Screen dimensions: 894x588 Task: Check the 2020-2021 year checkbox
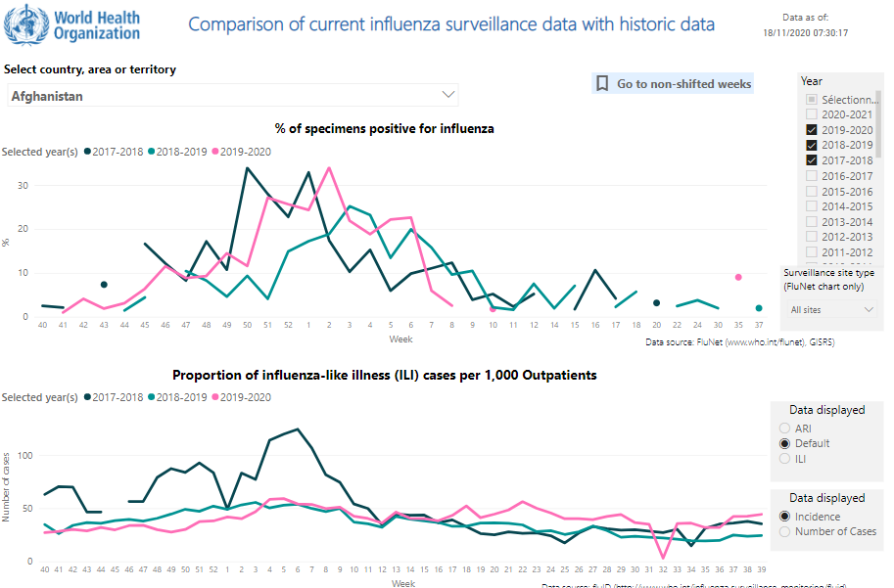pyautogui.click(x=812, y=113)
